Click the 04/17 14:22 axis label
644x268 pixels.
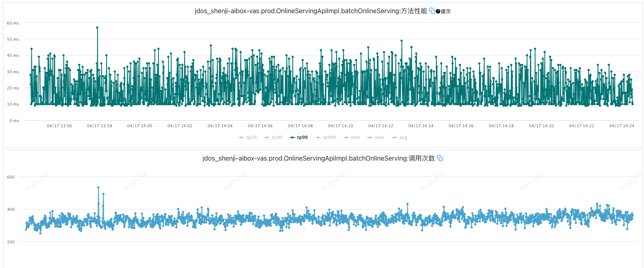[582, 126]
